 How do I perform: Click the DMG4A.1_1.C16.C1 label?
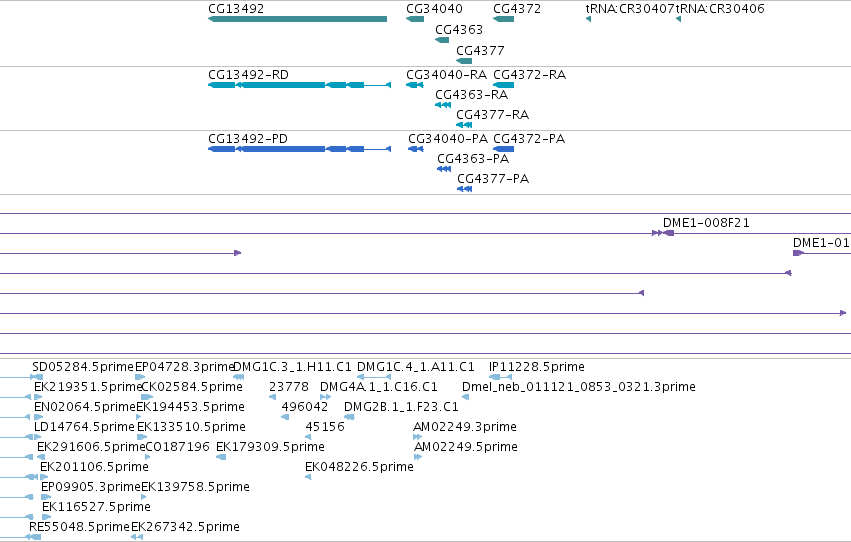(x=379, y=387)
